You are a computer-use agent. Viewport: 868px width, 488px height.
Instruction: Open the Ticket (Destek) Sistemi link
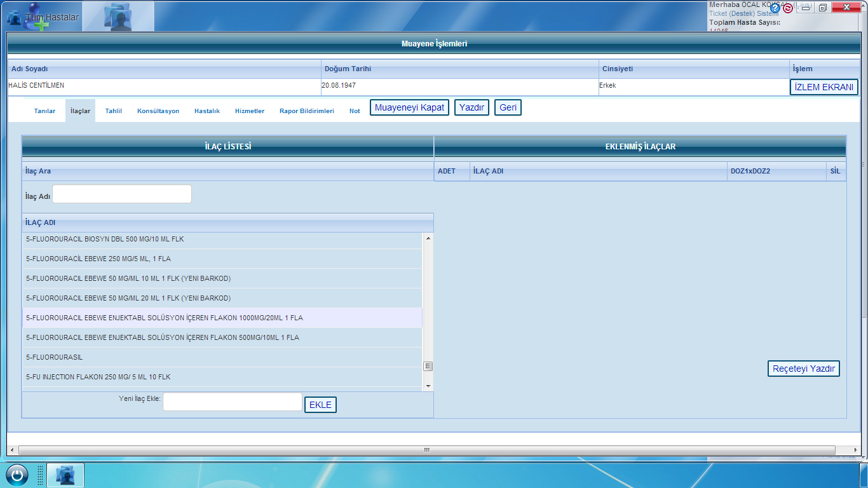click(743, 13)
